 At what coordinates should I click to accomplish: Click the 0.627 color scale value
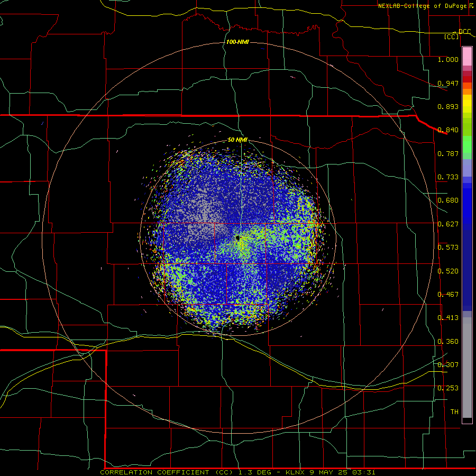click(448, 224)
